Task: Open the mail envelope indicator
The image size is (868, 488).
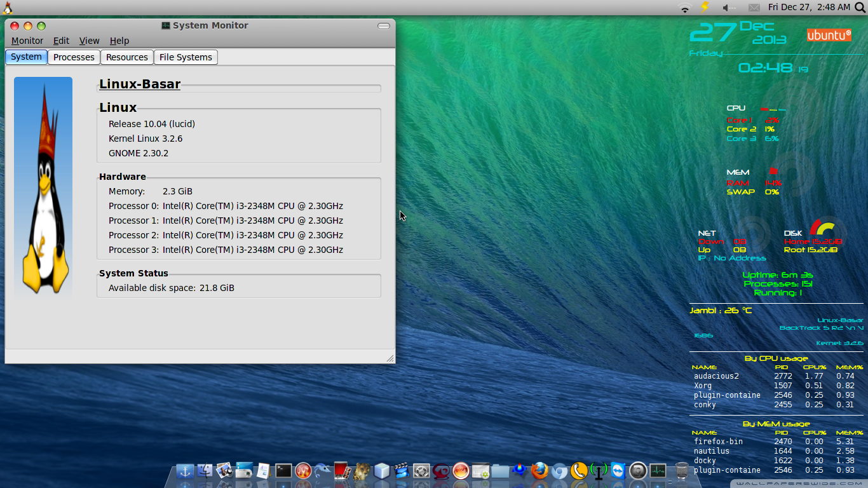Action: (754, 8)
